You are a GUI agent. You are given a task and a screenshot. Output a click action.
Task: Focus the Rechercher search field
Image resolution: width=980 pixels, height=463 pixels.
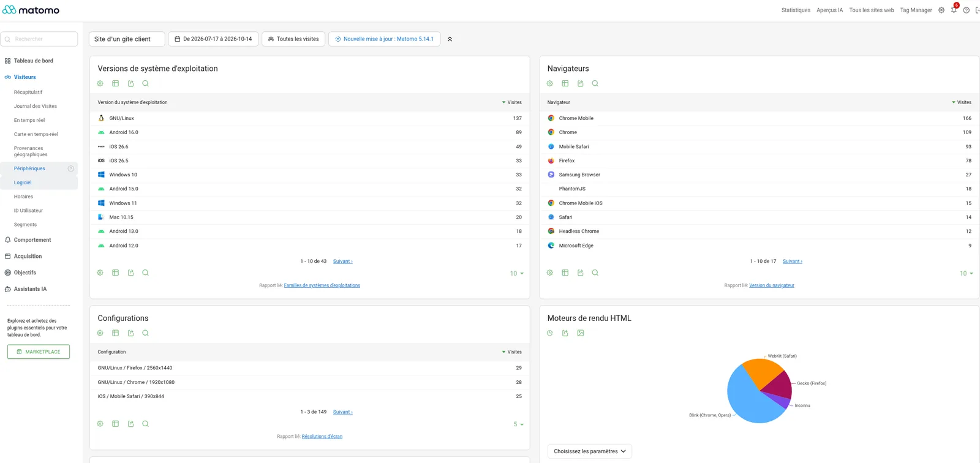click(39, 39)
